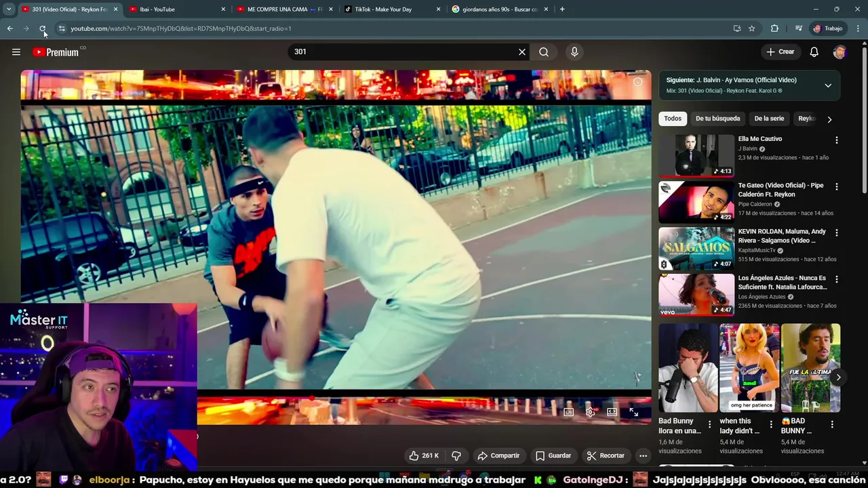The width and height of the screenshot is (868, 488).
Task: Click the browser back arrow
Action: (10, 28)
